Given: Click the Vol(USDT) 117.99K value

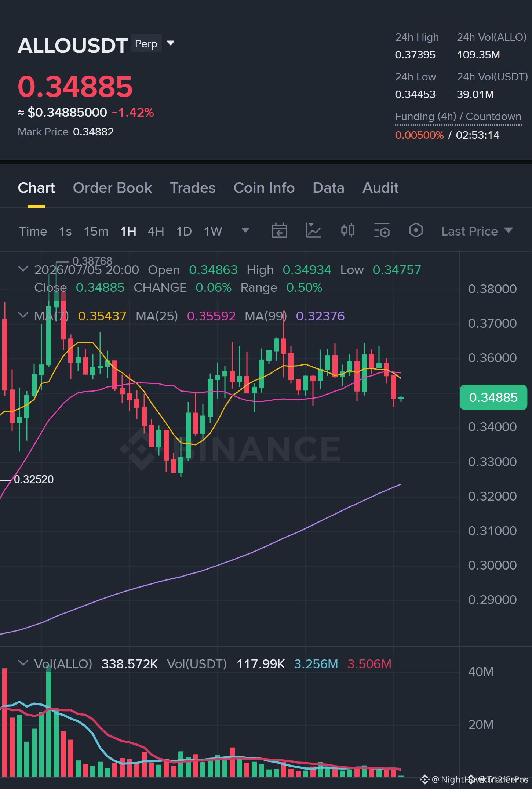Looking at the screenshot, I should (260, 664).
